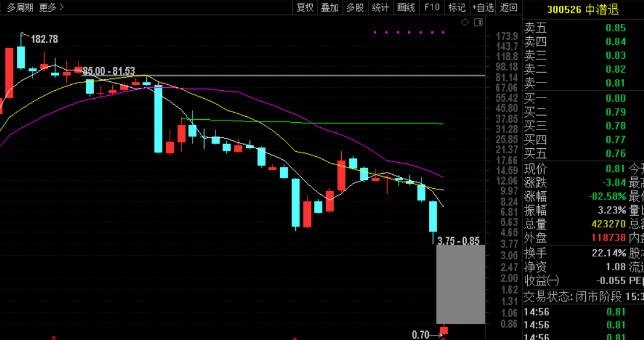This screenshot has width=644, height=340.
Task: Click the 3.75 - 0.85 range label
Action: pyautogui.click(x=459, y=241)
